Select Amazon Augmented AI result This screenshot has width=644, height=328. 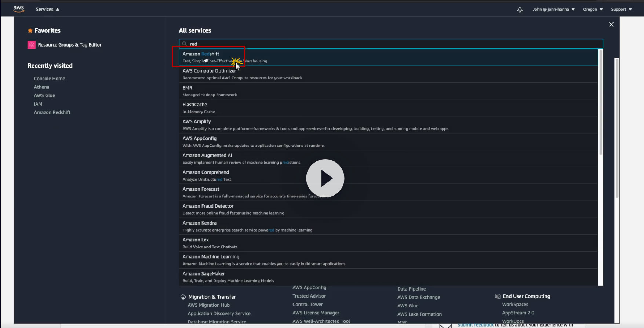[x=388, y=158]
